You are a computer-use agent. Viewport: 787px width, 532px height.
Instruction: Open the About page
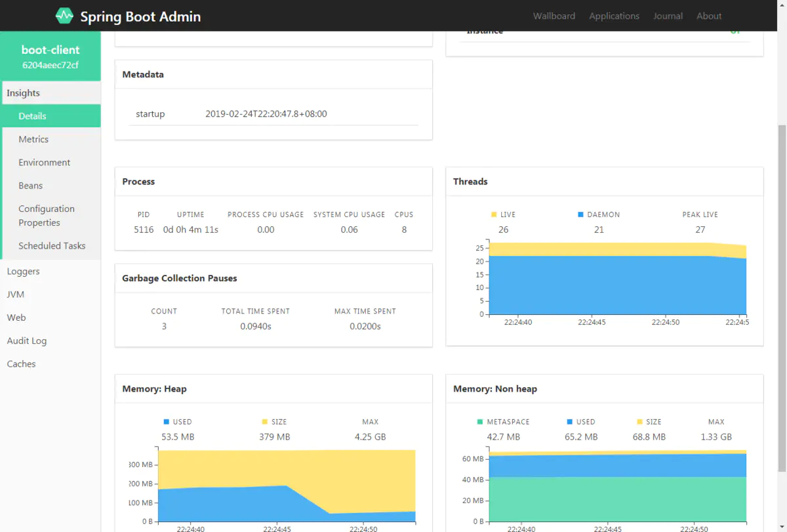pyautogui.click(x=709, y=16)
